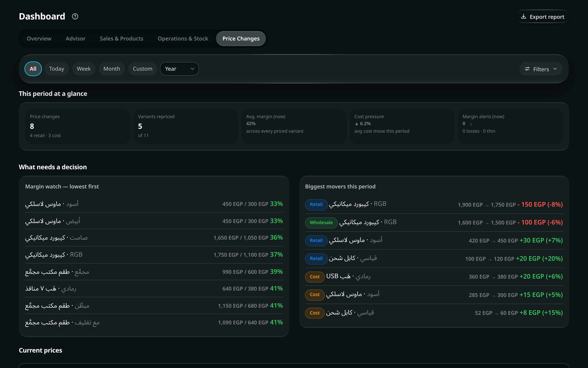Viewport: 588px width, 368px height.
Task: Switch to the Overview tab
Action: click(x=39, y=38)
